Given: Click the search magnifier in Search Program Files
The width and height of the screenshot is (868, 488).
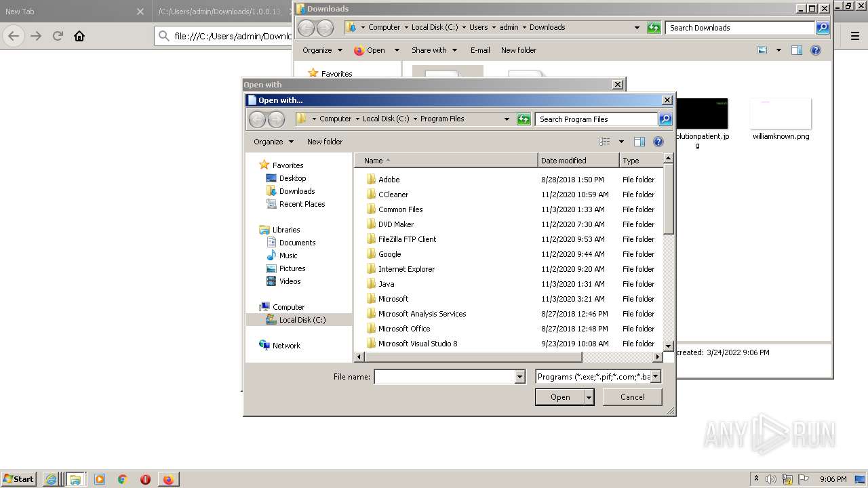Looking at the screenshot, I should tap(665, 119).
